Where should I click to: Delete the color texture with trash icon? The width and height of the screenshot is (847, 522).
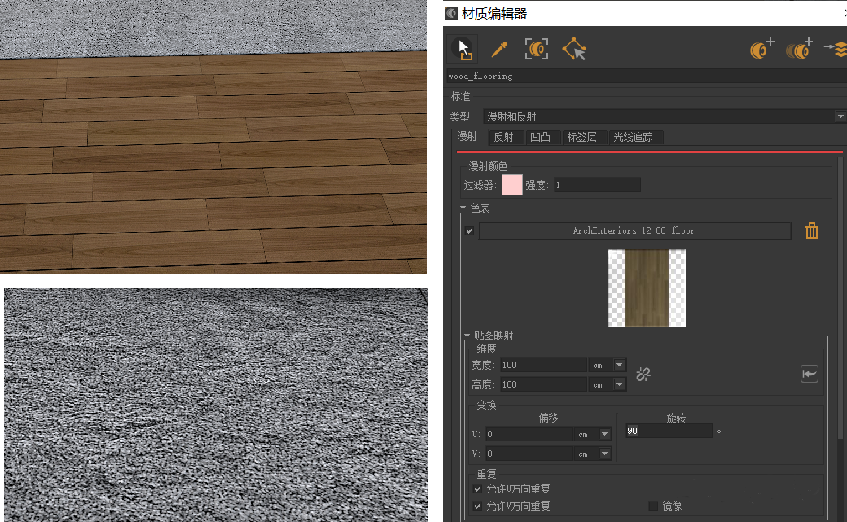(x=812, y=231)
